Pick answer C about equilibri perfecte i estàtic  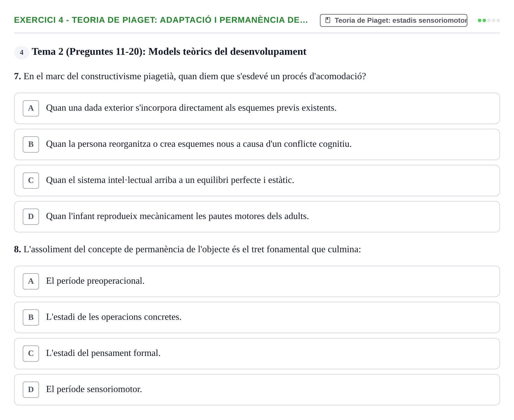[257, 181]
